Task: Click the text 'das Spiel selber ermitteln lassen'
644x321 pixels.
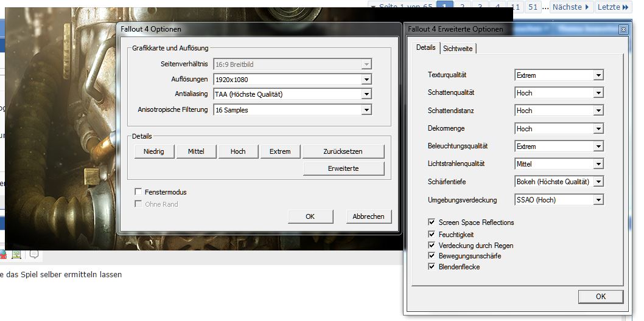Action: coord(64,275)
